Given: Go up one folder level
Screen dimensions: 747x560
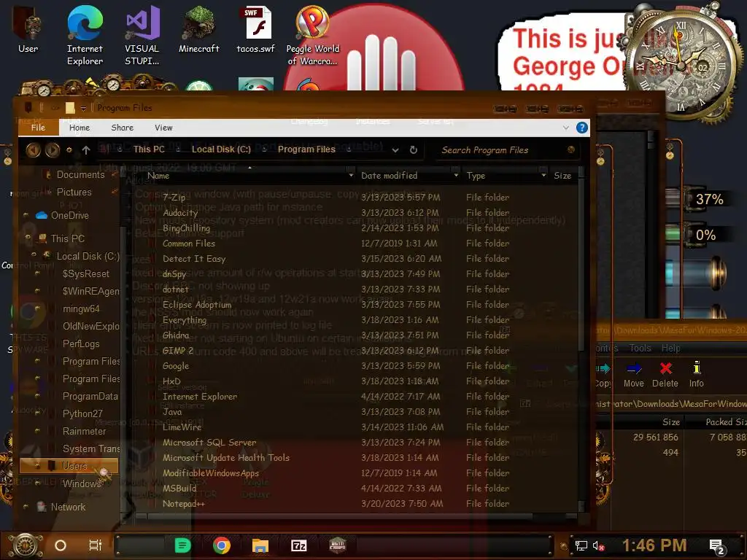Looking at the screenshot, I should (x=86, y=150).
